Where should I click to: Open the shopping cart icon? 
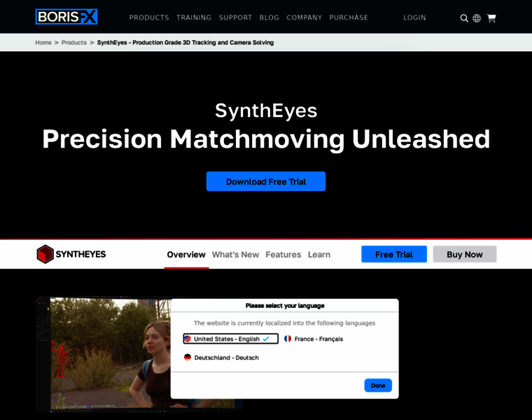(491, 18)
